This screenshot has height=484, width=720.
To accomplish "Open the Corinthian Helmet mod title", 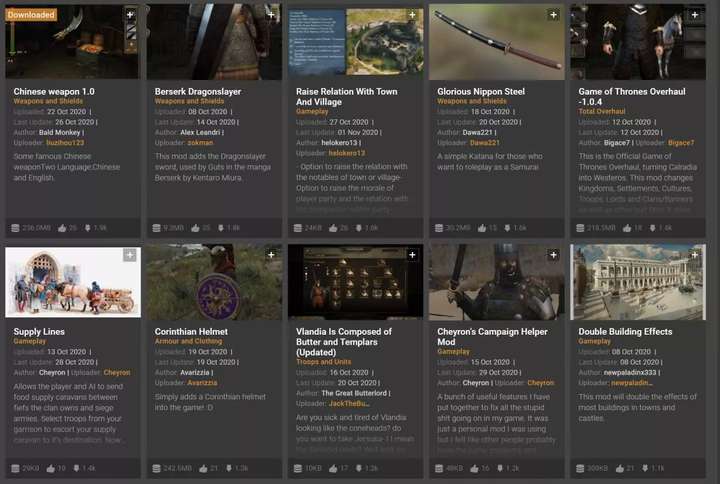I will click(191, 332).
